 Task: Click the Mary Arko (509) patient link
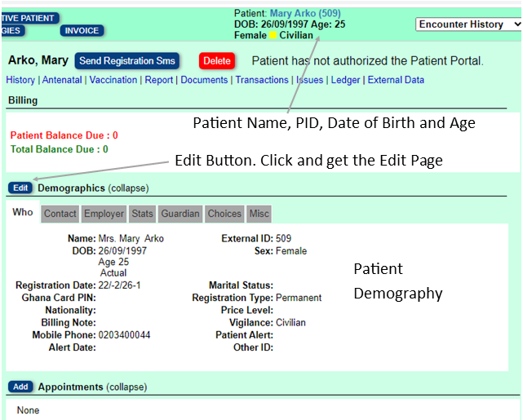click(x=305, y=13)
